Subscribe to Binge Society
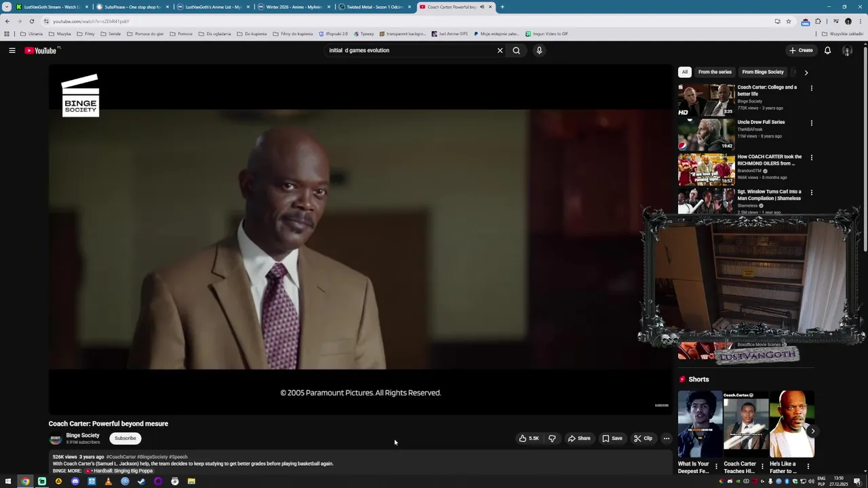 pos(125,439)
